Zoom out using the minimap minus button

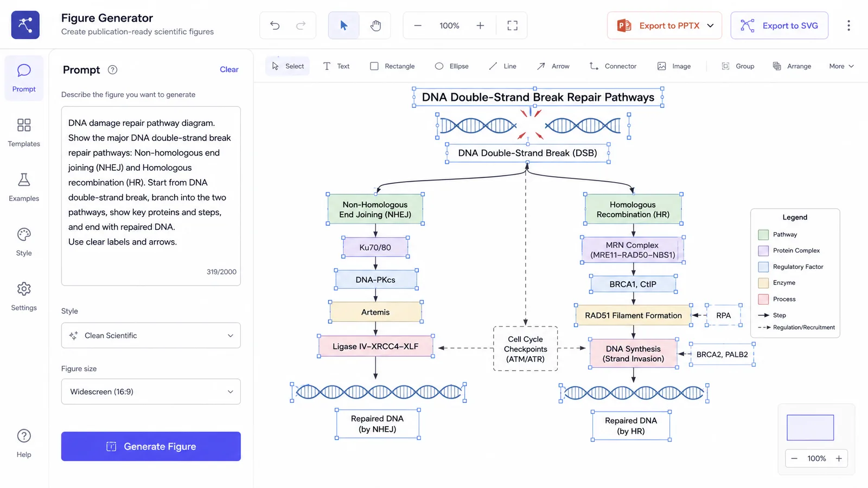point(794,458)
